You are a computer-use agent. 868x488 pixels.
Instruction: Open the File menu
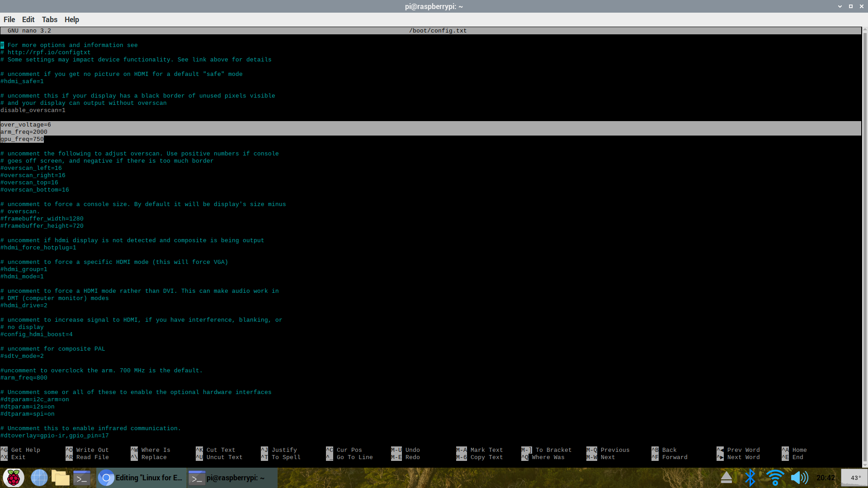(9, 19)
